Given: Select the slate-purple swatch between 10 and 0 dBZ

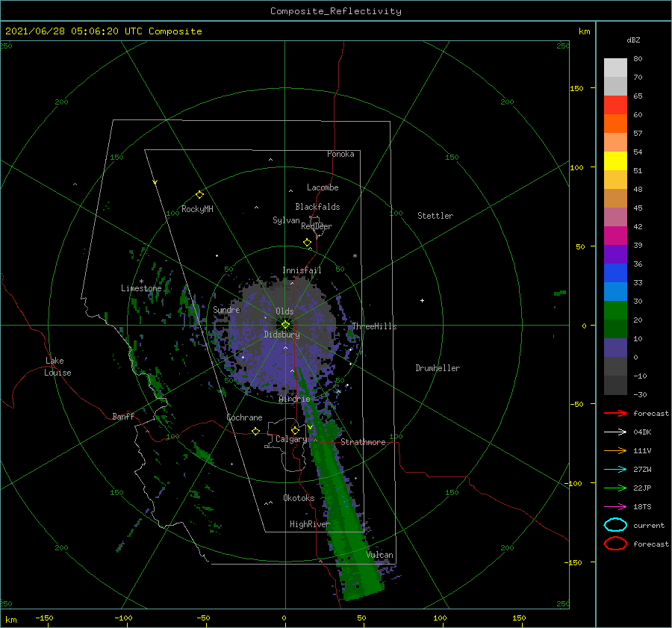Looking at the screenshot, I should pyautogui.click(x=615, y=348).
